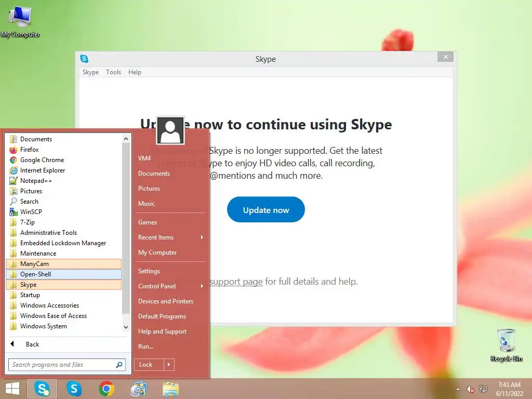
Task: Open Internet Explorer from the programs list
Action: [x=64, y=170]
